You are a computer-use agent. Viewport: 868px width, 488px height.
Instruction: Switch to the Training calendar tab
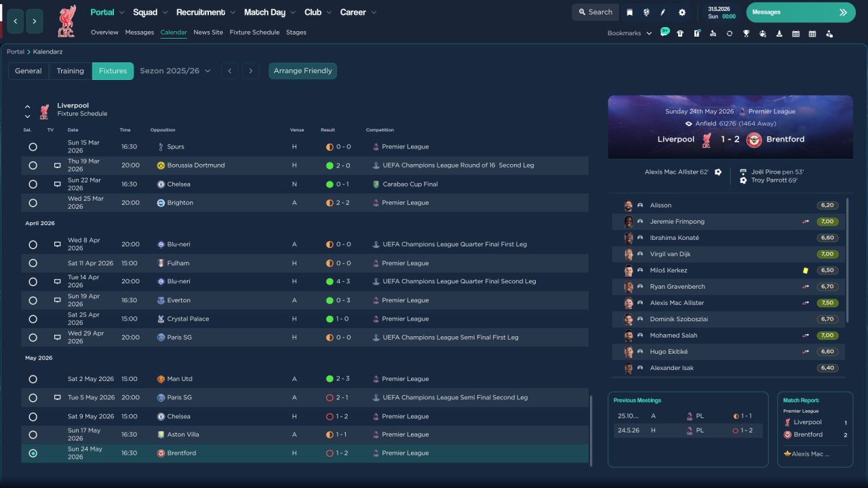coord(70,71)
